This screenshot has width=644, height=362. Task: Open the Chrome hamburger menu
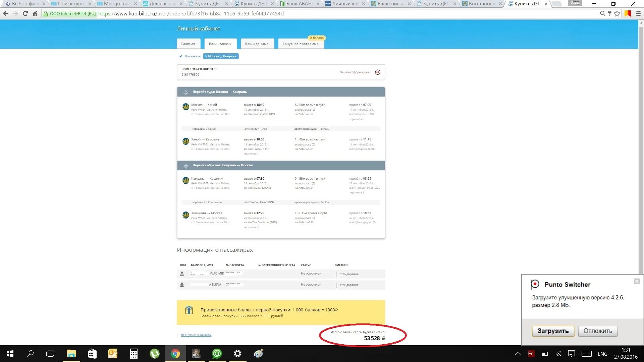pos(638,14)
